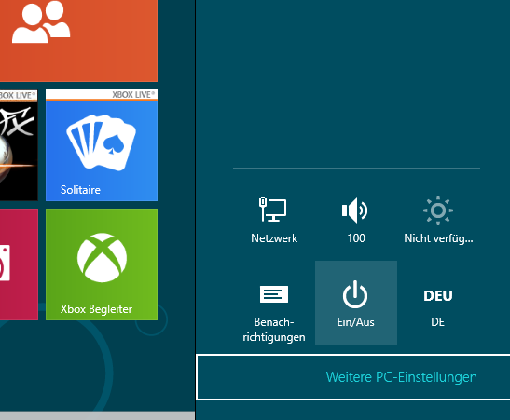
Task: Open the Netzwerk network settings
Action: coord(274,219)
